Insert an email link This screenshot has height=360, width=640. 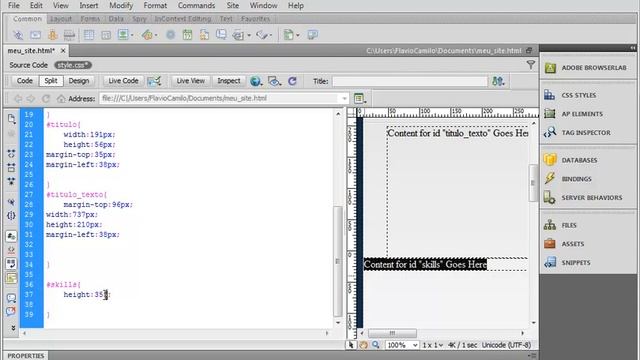point(36,35)
